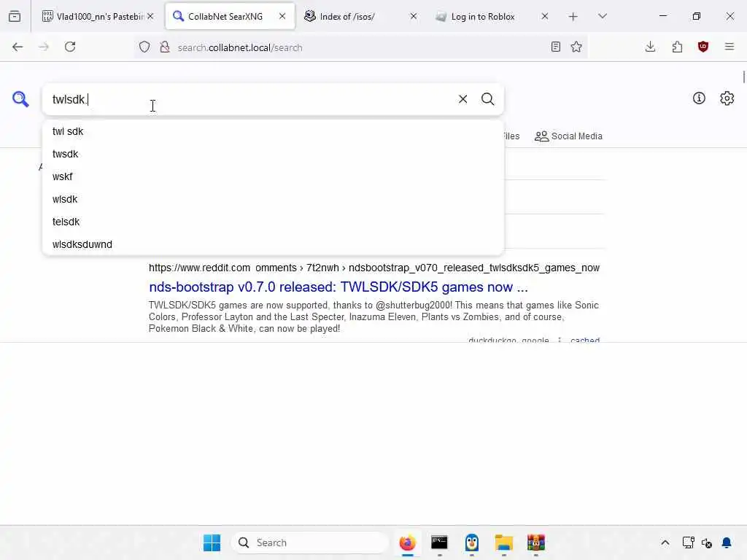Open nds-bootstrap v0.7.0 released result link
747x560 pixels.
click(x=338, y=287)
